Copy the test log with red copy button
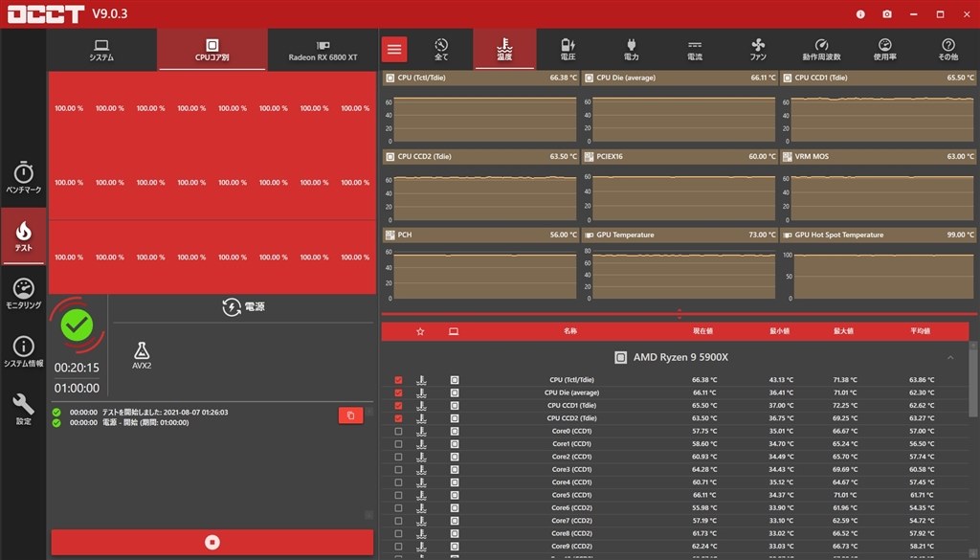 pos(350,415)
